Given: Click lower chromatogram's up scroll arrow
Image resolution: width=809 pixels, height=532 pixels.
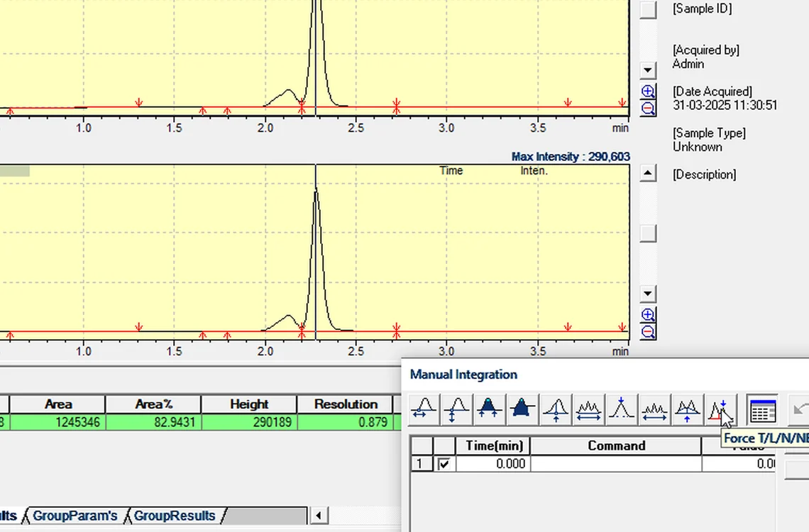Looking at the screenshot, I should tap(648, 172).
